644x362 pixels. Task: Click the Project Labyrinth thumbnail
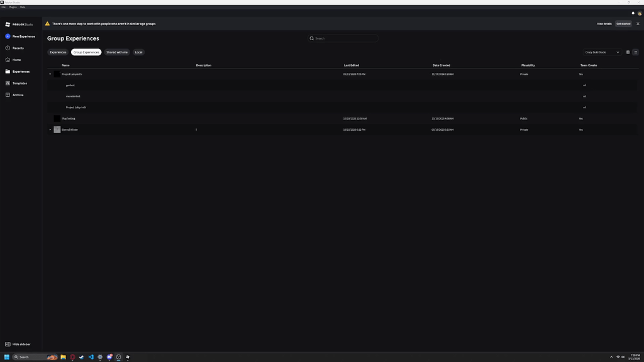click(x=57, y=74)
